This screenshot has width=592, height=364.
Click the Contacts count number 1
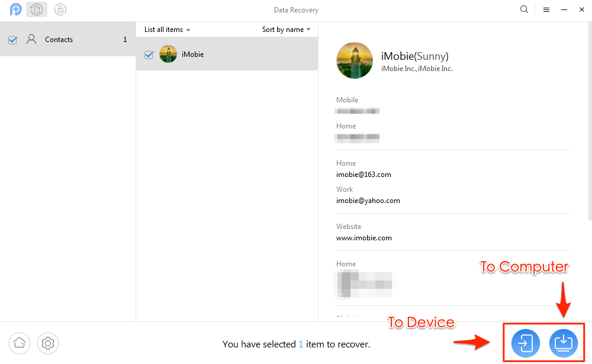pos(125,39)
